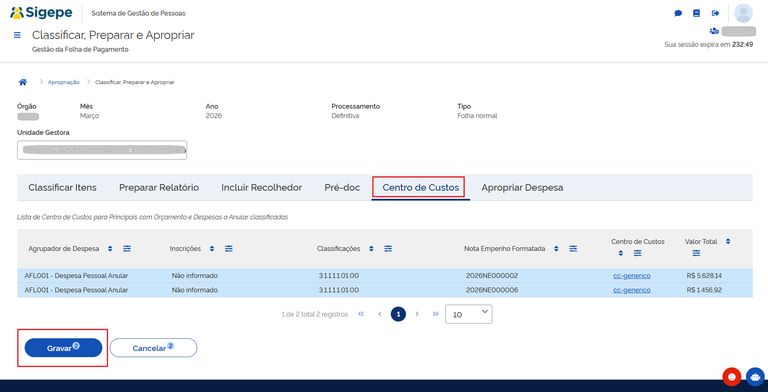Open the hamburger navigation menu
This screenshot has height=392, width=768.
point(17,35)
